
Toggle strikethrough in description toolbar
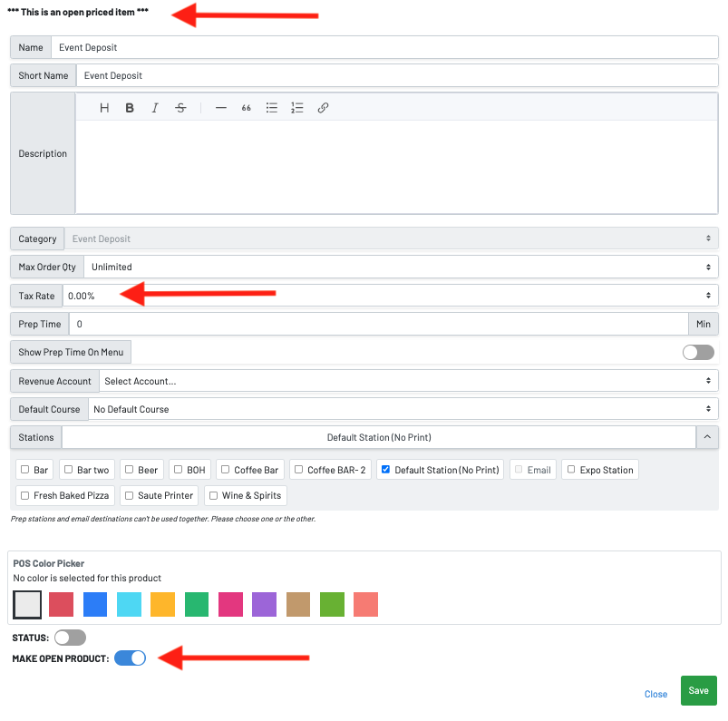point(180,108)
